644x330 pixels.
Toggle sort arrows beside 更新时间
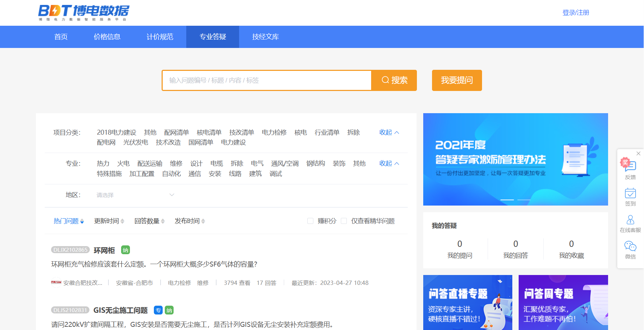[x=123, y=221]
